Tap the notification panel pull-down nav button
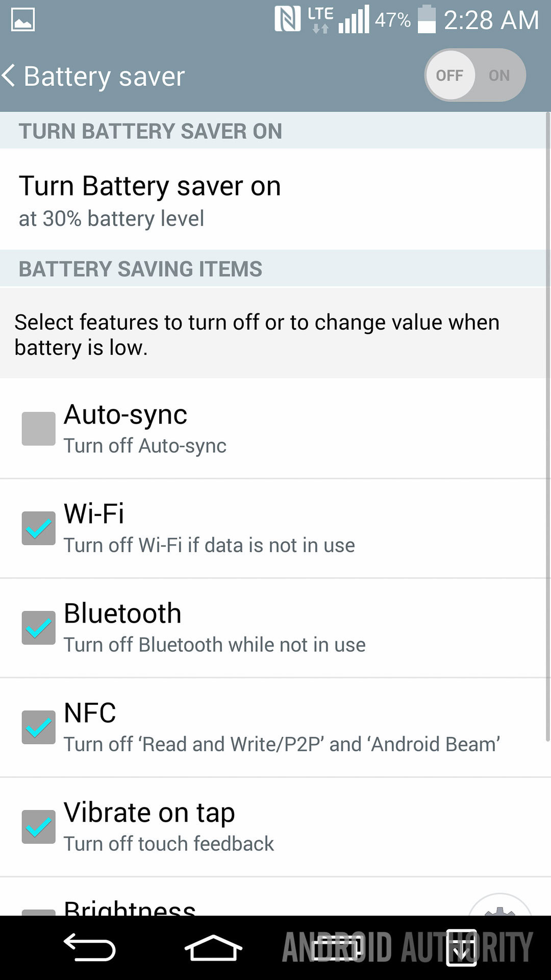This screenshot has height=980, width=551. pyautogui.click(x=461, y=948)
